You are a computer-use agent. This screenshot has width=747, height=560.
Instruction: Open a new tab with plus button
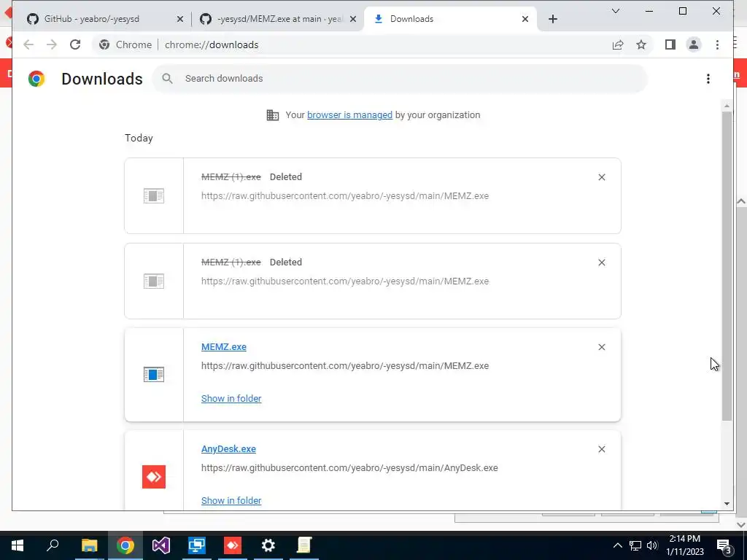553,19
